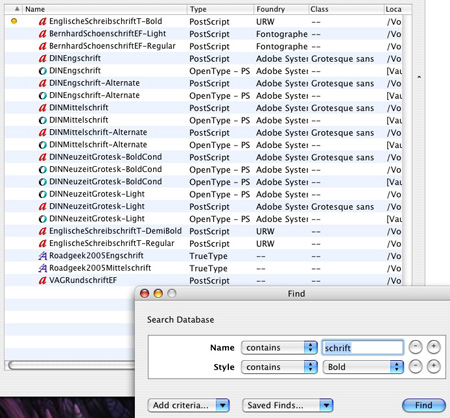Viewport: 450px width, 418px height.
Task: Click the OpenType icon of DINEngschrift-Alternate
Action: (42, 96)
